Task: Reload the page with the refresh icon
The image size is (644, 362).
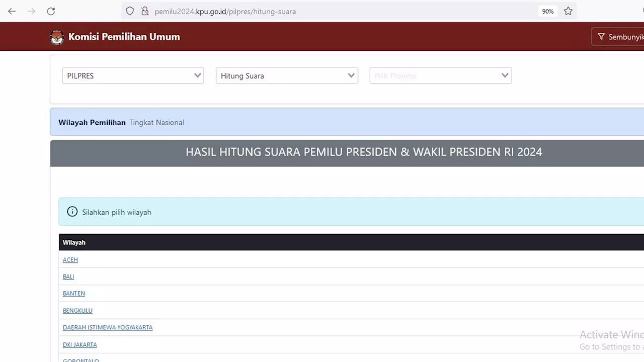Action: [x=51, y=11]
